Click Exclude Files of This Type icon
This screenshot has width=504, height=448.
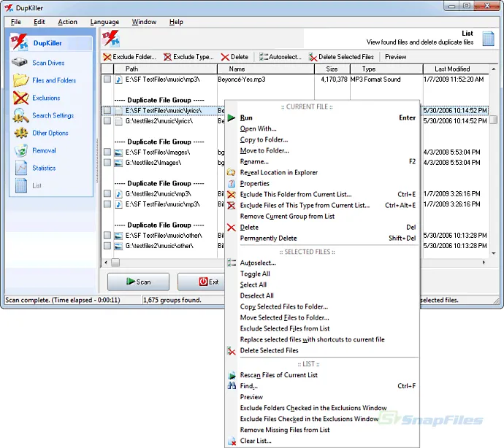point(232,205)
